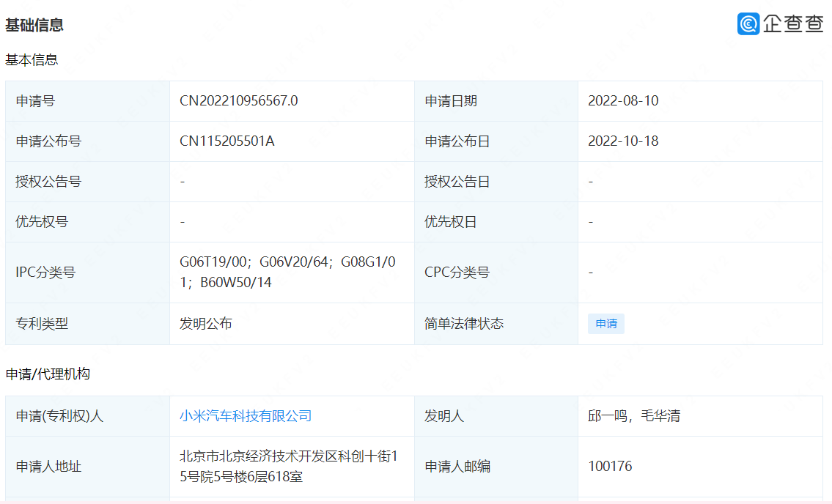Click the 发明人 label cell
The image size is (832, 504).
click(496, 416)
